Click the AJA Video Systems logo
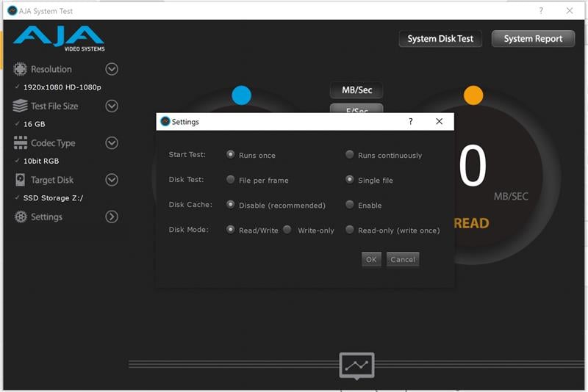Image resolution: width=588 pixels, height=392 pixels. pos(59,39)
